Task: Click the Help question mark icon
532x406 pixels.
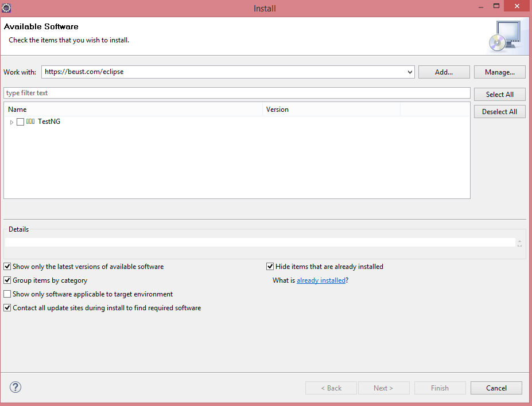Action: (15, 387)
